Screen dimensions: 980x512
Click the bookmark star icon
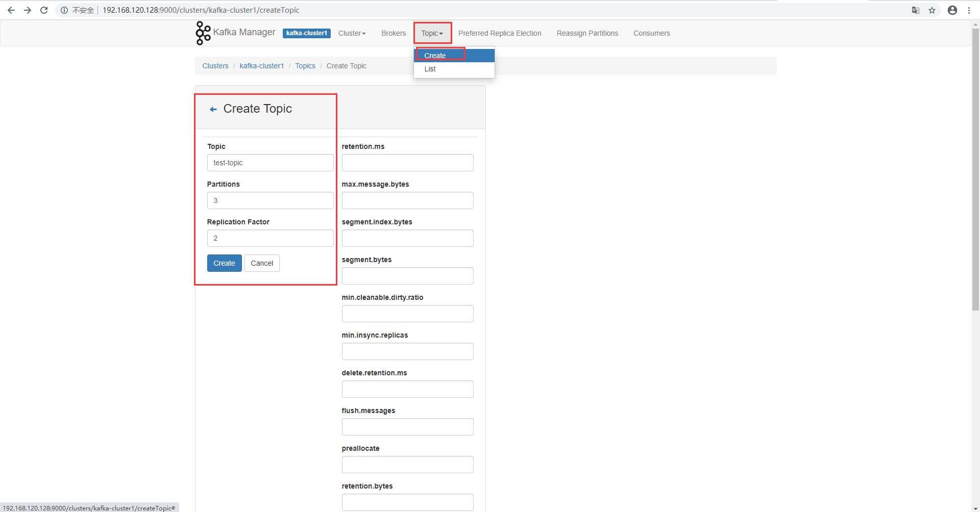[x=933, y=10]
